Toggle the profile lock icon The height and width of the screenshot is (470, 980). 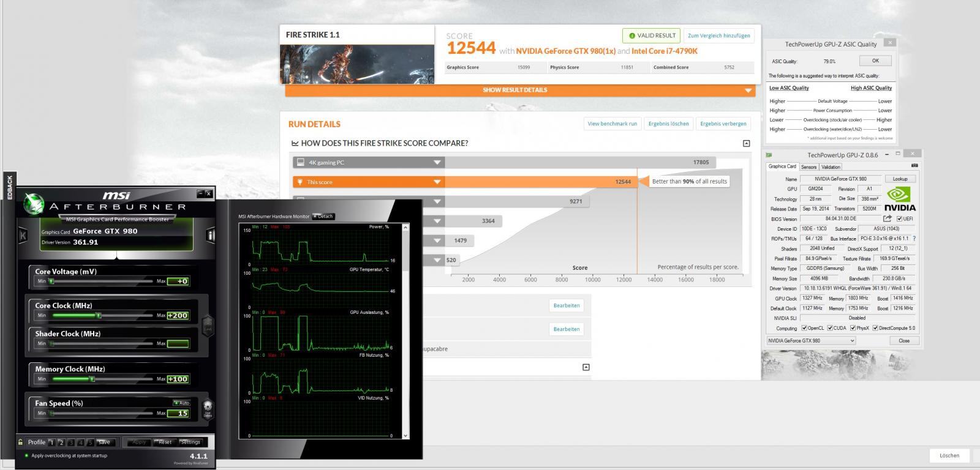pos(21,442)
